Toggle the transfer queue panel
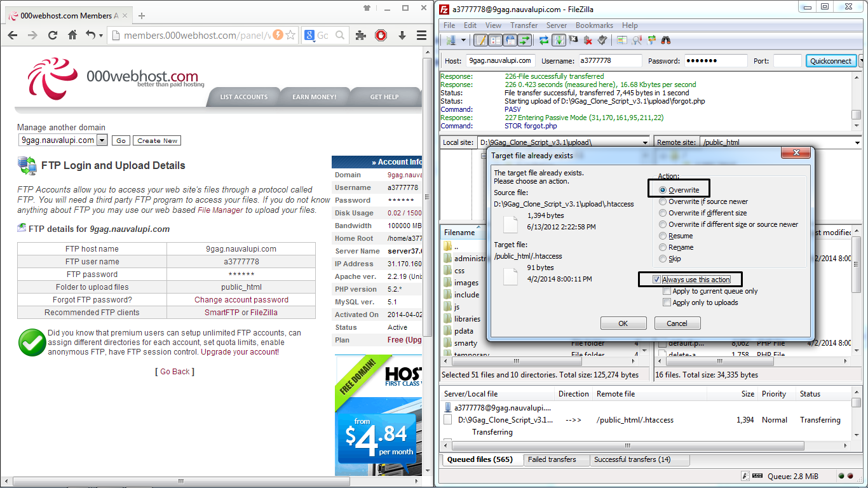868x488 pixels. click(x=524, y=39)
